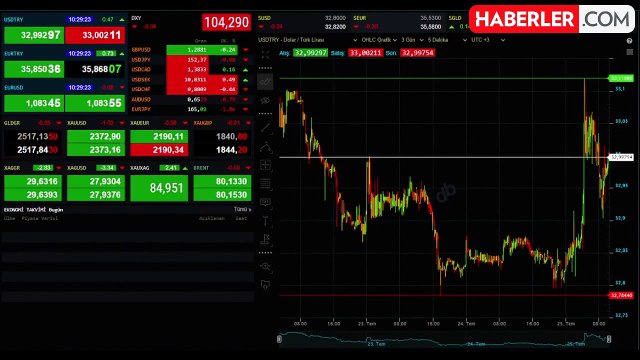640x360 pixels.
Task: Click XAGUSD price 27,9304
Action: (x=96, y=181)
